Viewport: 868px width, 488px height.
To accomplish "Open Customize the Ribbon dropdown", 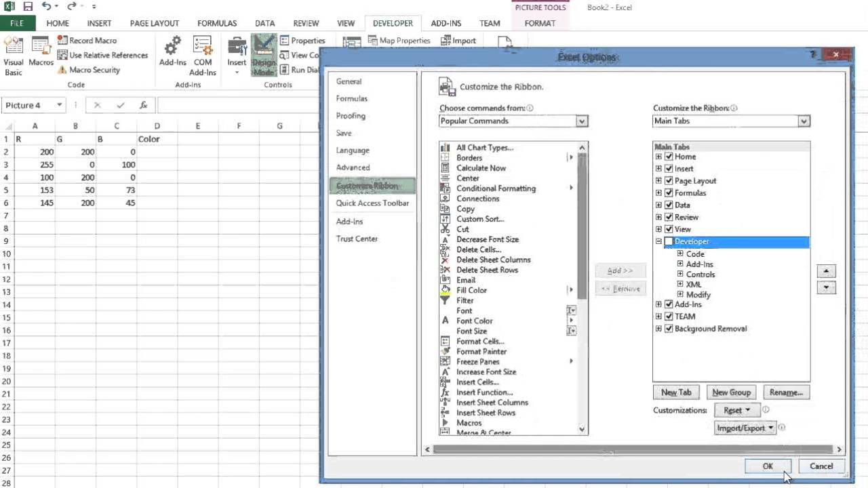I will click(x=804, y=121).
